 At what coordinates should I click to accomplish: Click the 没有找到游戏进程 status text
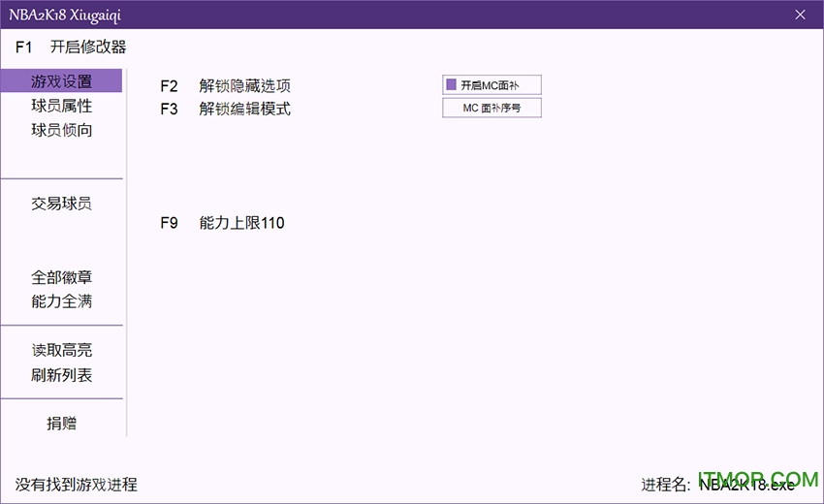[77, 484]
